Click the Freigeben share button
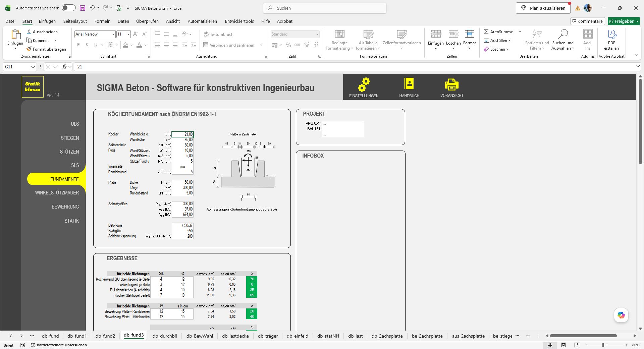The image size is (644, 349). tap(624, 21)
